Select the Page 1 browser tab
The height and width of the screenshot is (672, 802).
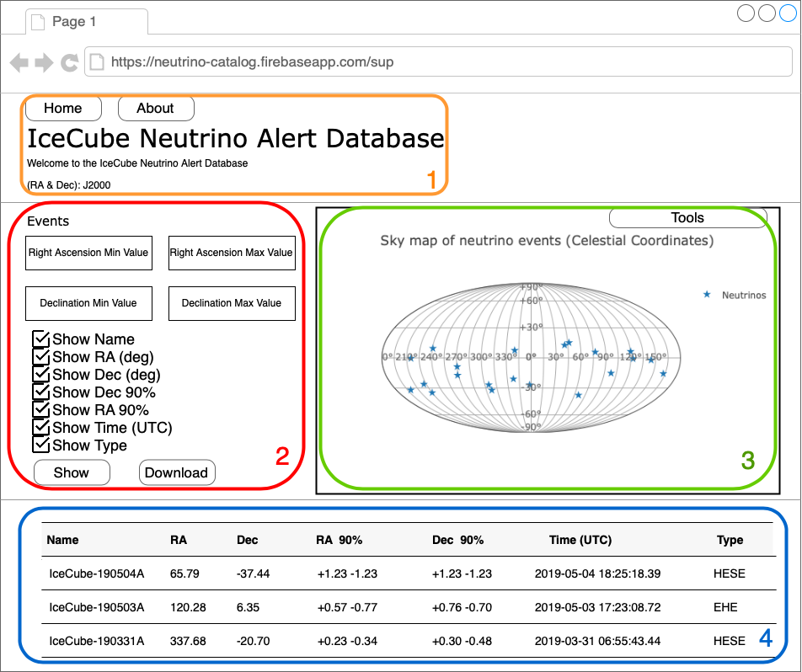point(87,22)
